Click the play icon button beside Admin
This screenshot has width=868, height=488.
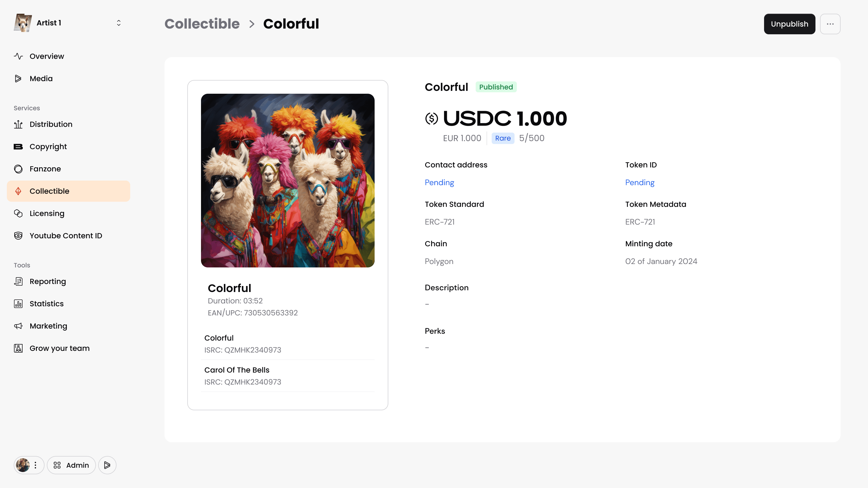point(107,465)
